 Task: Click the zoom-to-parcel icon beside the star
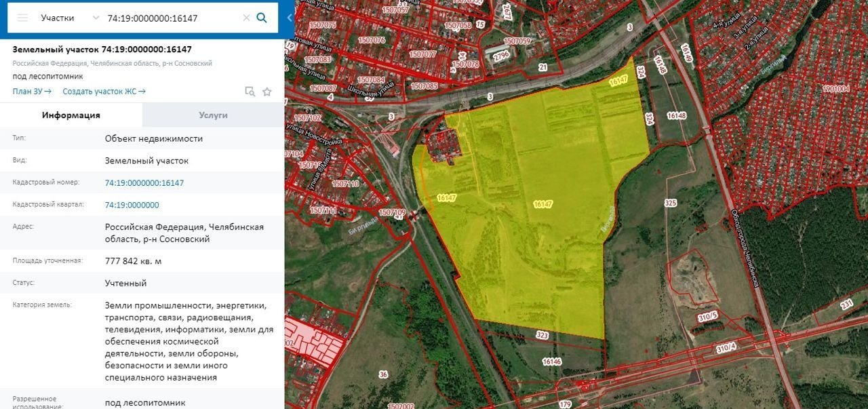[250, 92]
